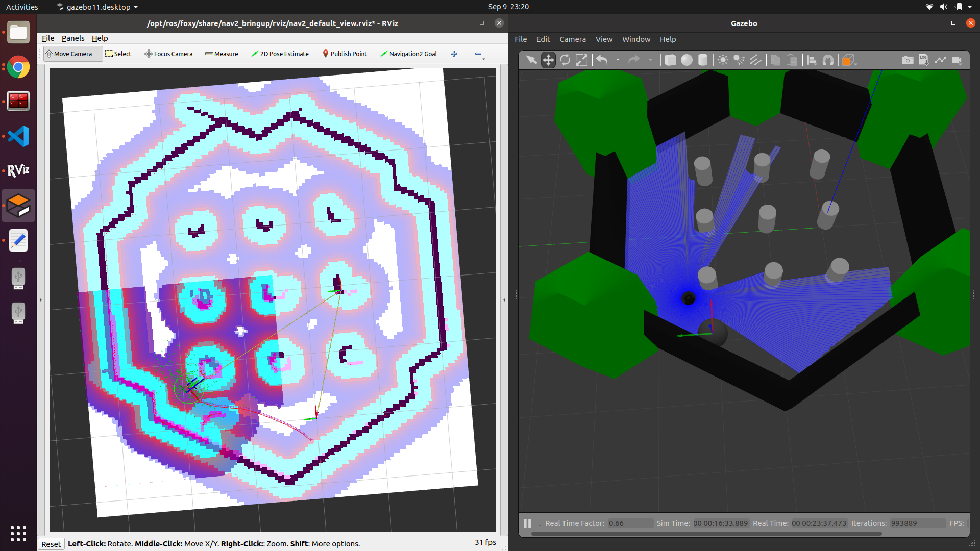The image size is (980, 551).
Task: Click the Navigation2 Goal button
Action: pos(408,54)
